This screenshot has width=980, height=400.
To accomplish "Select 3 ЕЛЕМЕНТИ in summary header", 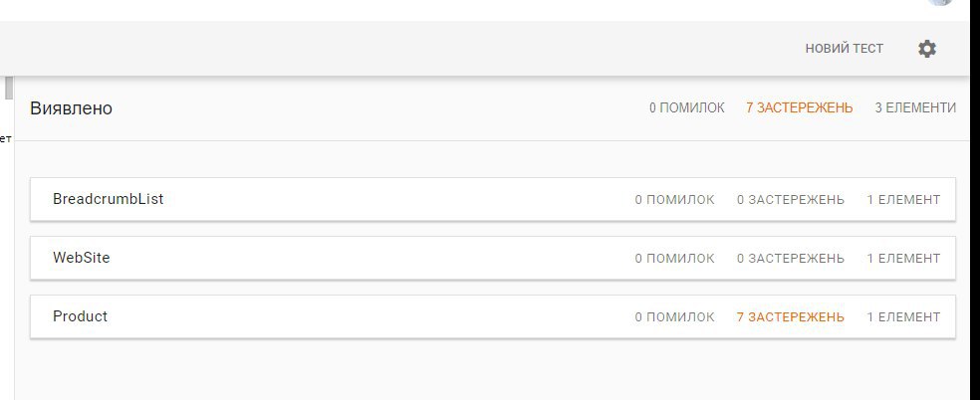I will pyautogui.click(x=915, y=107).
